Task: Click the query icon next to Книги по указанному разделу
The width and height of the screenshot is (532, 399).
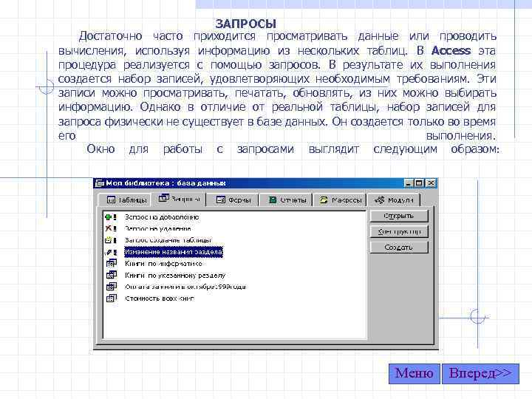Action: click(x=112, y=275)
